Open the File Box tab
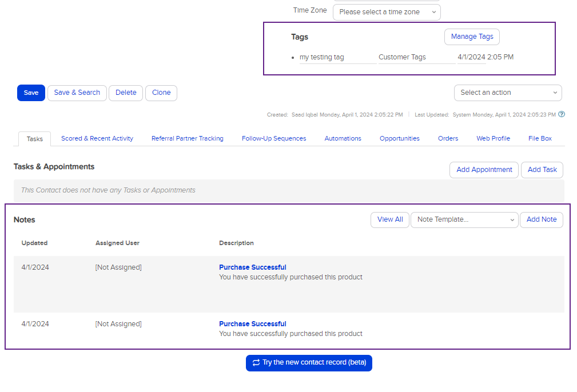Image resolution: width=577 pixels, height=392 pixels. tap(540, 139)
